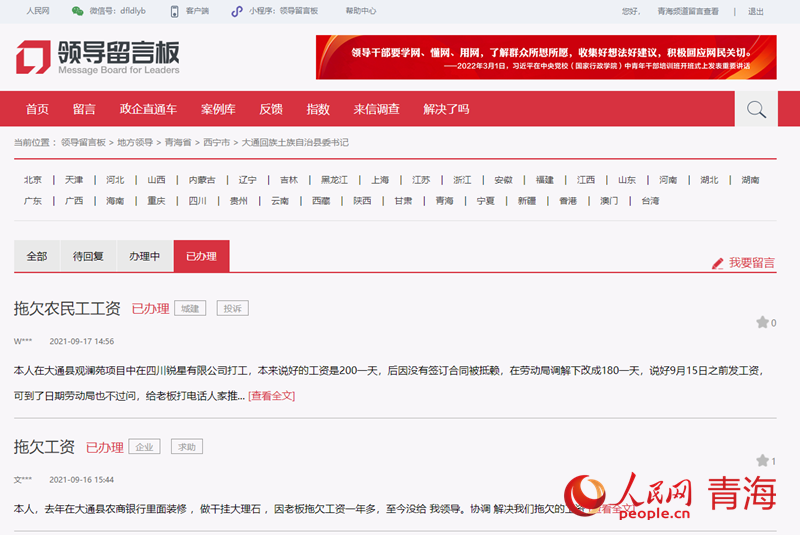Click the pencil icon beside 我要留言
800x535 pixels.
(717, 263)
